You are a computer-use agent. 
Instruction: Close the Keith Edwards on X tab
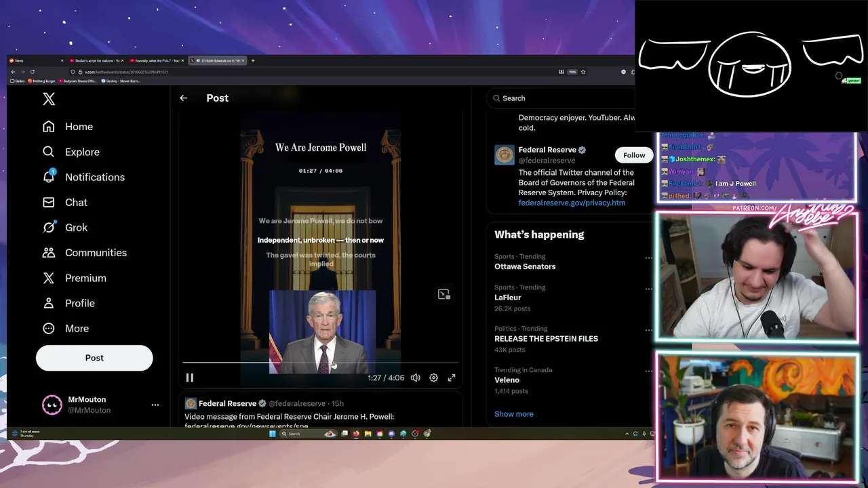click(243, 60)
